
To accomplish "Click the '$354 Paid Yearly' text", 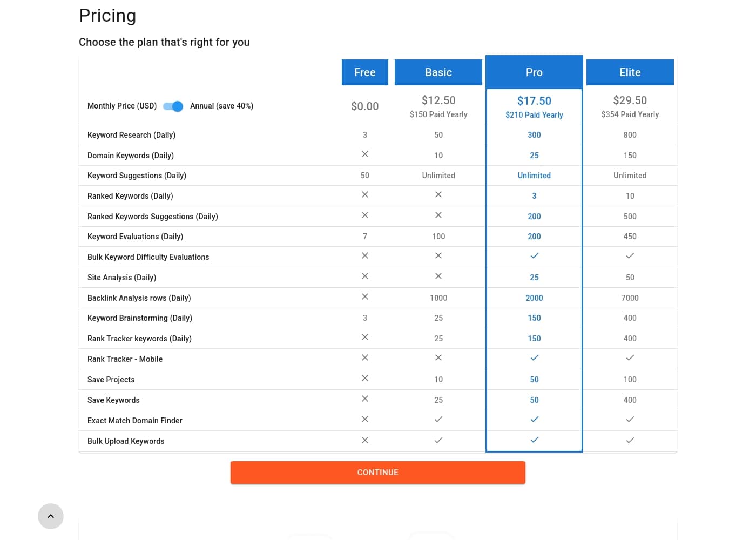I will 630,114.
